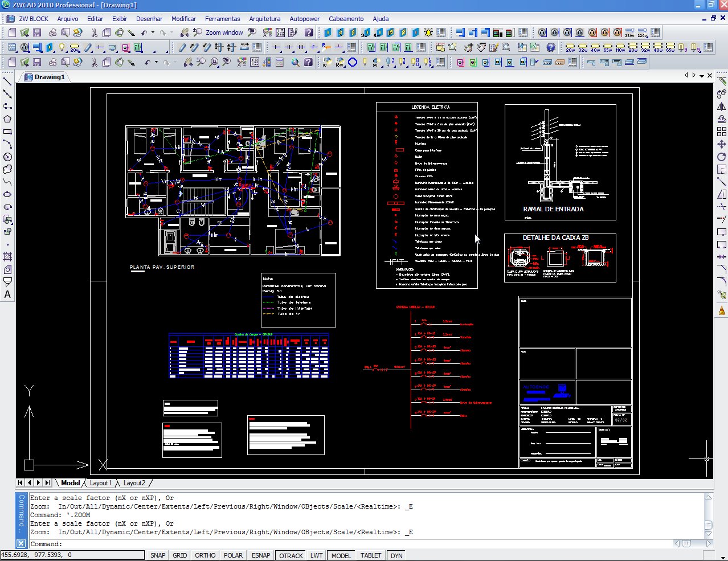Viewport: 728px width, 561px height.
Task: Click the Rotate tool in modify toolbar
Action: point(721,157)
